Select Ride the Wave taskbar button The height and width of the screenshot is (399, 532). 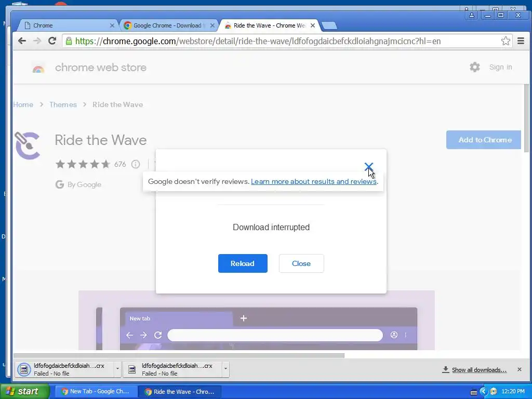click(x=180, y=392)
